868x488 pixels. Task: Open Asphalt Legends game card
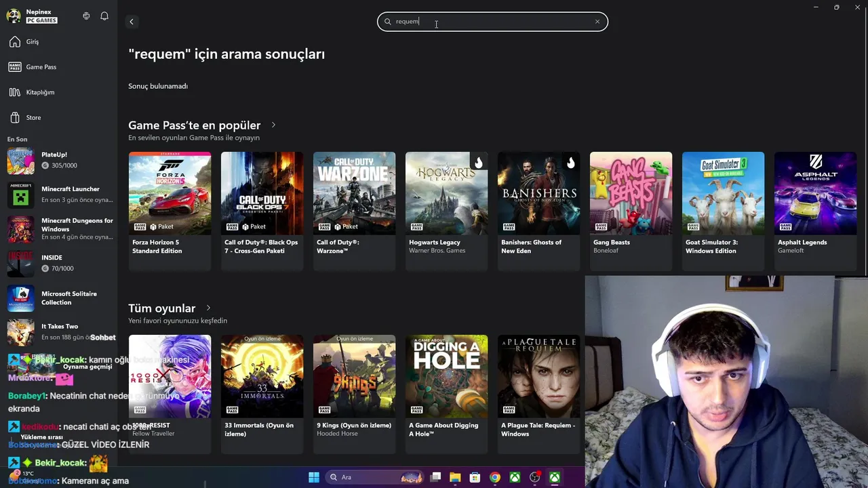(815, 211)
